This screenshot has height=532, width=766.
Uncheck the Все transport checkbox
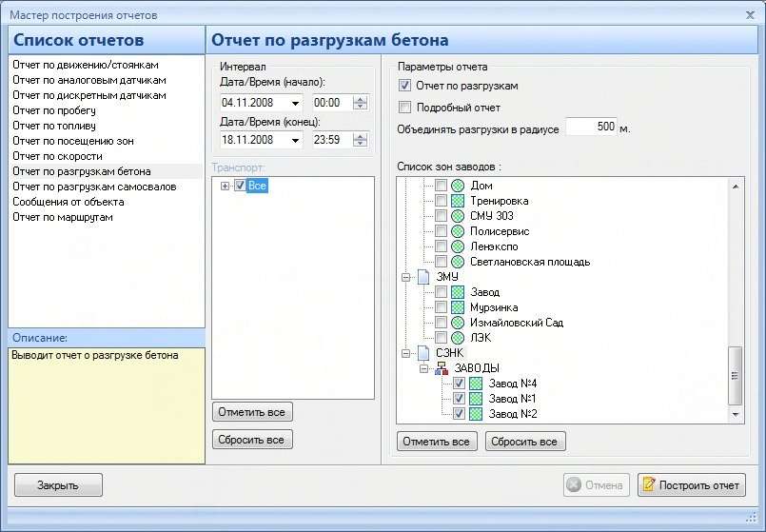[240, 186]
